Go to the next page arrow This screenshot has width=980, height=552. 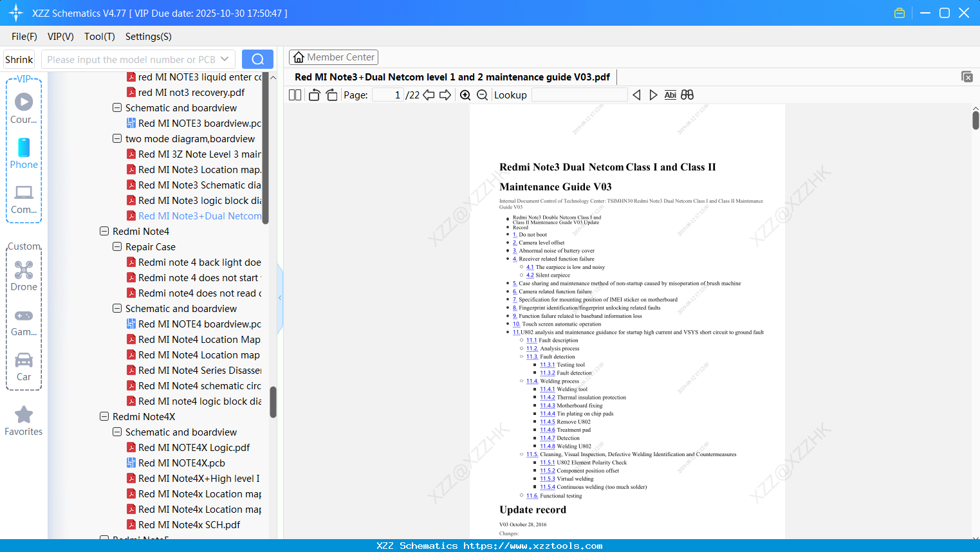point(445,95)
